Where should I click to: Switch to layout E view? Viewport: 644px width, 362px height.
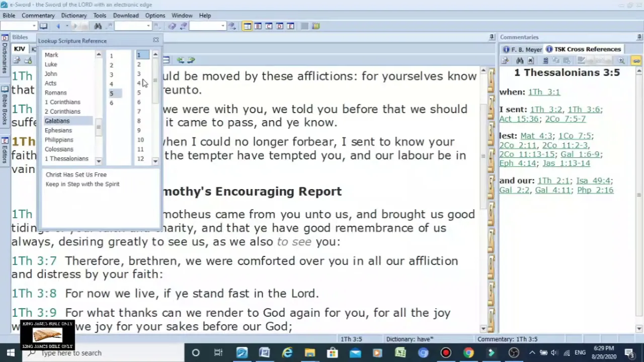click(290, 26)
